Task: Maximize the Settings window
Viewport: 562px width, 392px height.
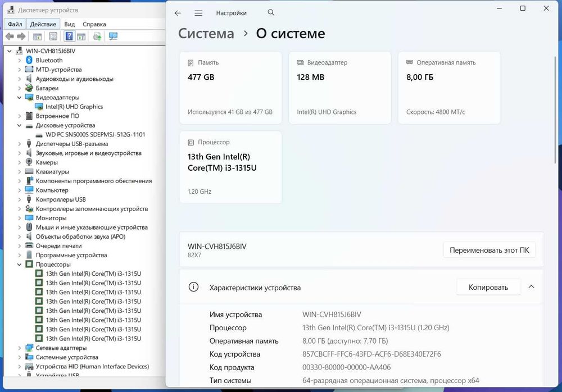Action: click(x=523, y=8)
